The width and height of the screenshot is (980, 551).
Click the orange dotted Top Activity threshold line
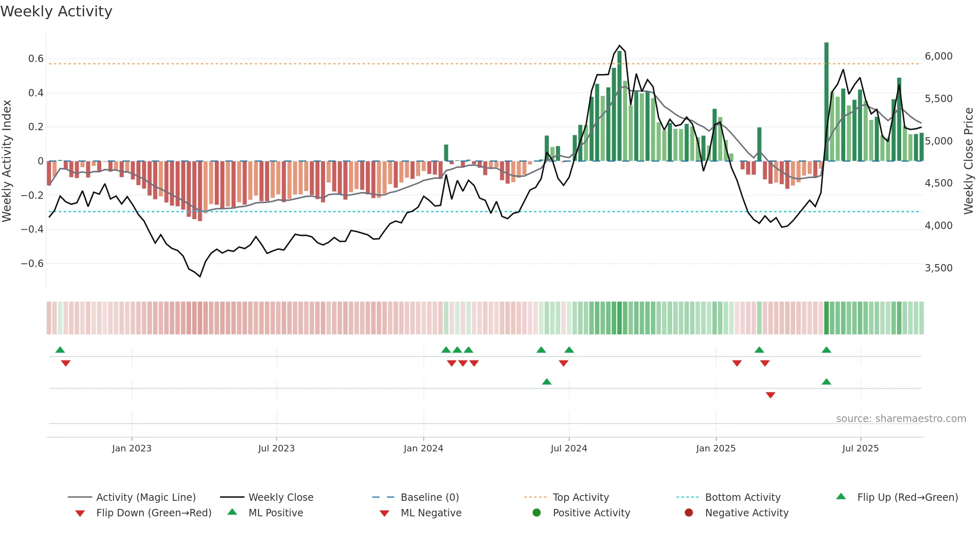[485, 64]
